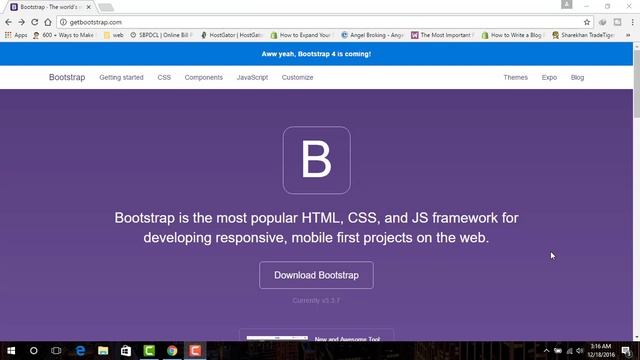
Task: Open the Action Center notifications icon
Action: tap(627, 351)
